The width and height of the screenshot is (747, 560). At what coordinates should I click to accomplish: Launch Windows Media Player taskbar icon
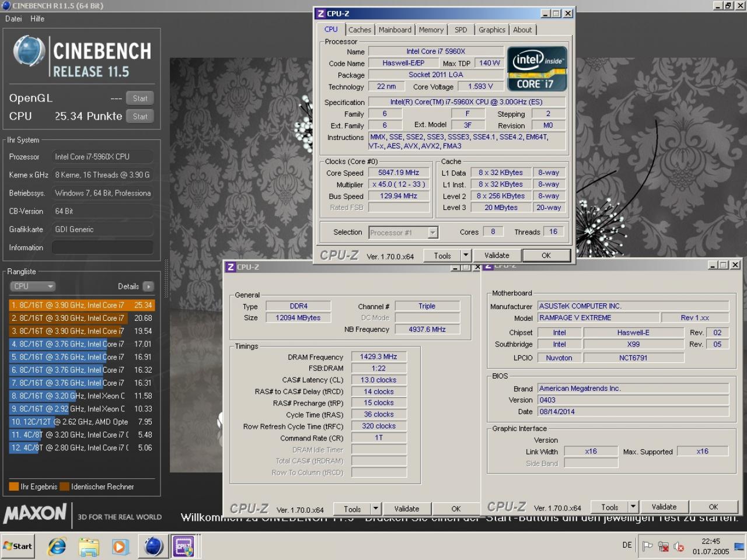pos(120,547)
